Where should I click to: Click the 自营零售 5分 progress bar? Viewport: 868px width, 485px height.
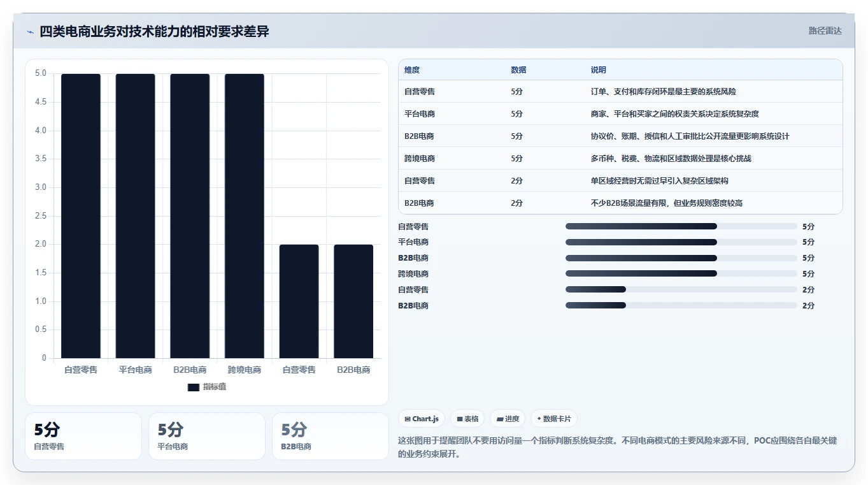click(x=681, y=226)
